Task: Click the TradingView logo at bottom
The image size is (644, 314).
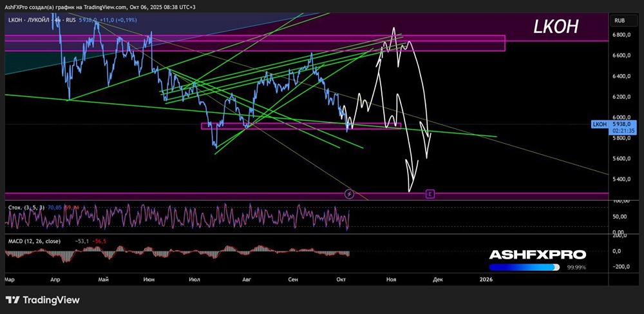Action: (x=43, y=300)
